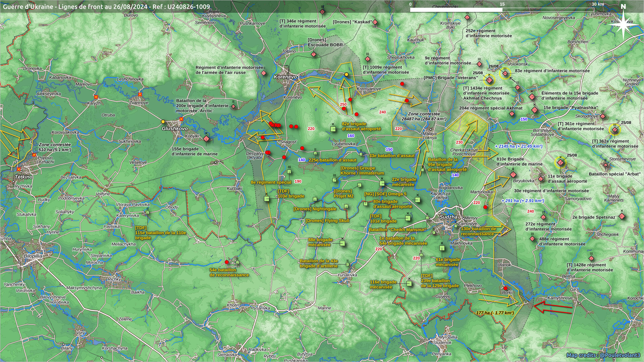Click the 810e Brigade d'infanterie de marine diamond
The width and height of the screenshot is (644, 362).
click(x=513, y=175)
